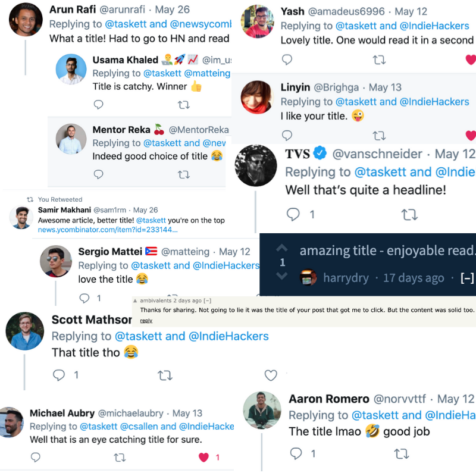Reply to Sergio Mattei's tweet
The height and width of the screenshot is (476, 476).
pyautogui.click(x=84, y=298)
